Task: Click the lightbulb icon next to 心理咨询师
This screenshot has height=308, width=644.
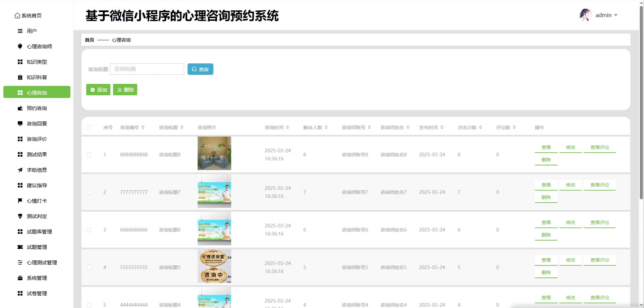Action: click(x=20, y=46)
